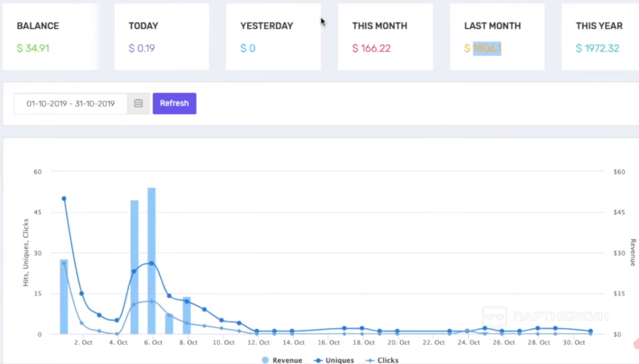Click the highlighted LAST MONTH amount
Screen dimensions: 639x364
pos(487,49)
